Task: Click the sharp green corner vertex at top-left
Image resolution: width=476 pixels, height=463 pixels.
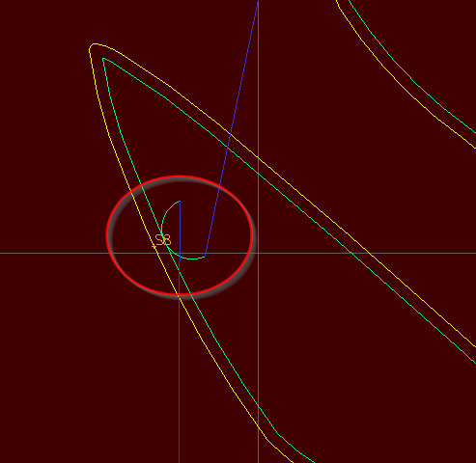Action: 103,59
